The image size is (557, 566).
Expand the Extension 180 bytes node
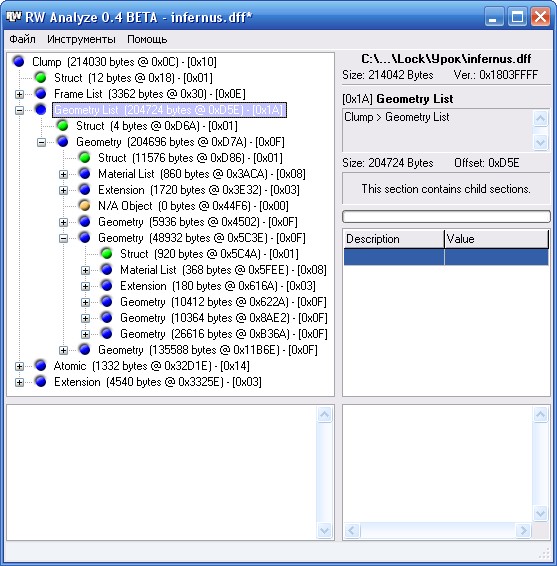pos(86,286)
